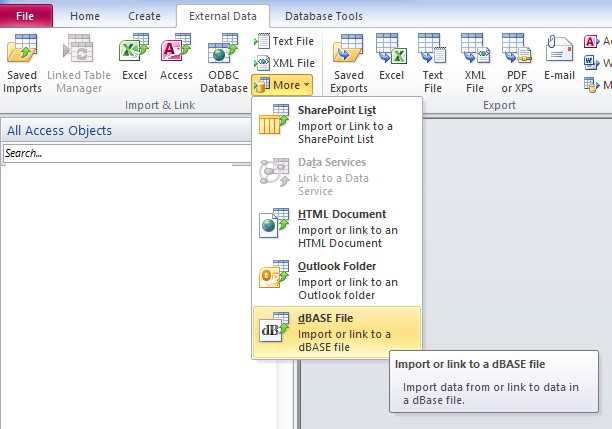612x429 pixels.
Task: Choose SharePoint List from More menu
Action: coord(337,124)
